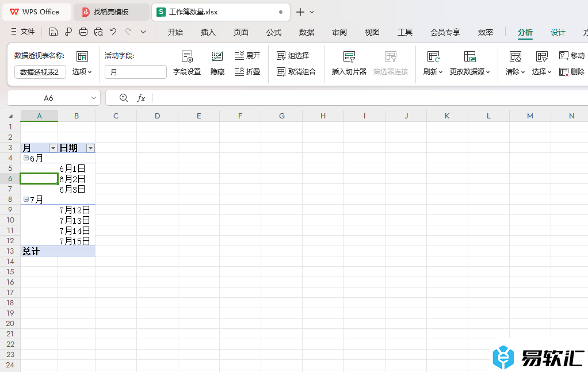
Task: Click the redo arrow
Action: click(x=128, y=32)
